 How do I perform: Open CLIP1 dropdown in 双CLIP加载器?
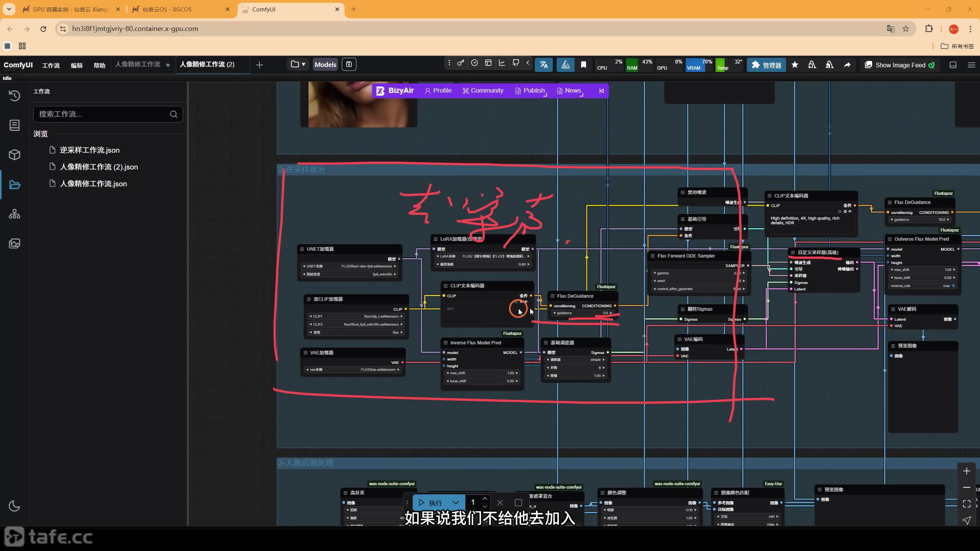(356, 316)
